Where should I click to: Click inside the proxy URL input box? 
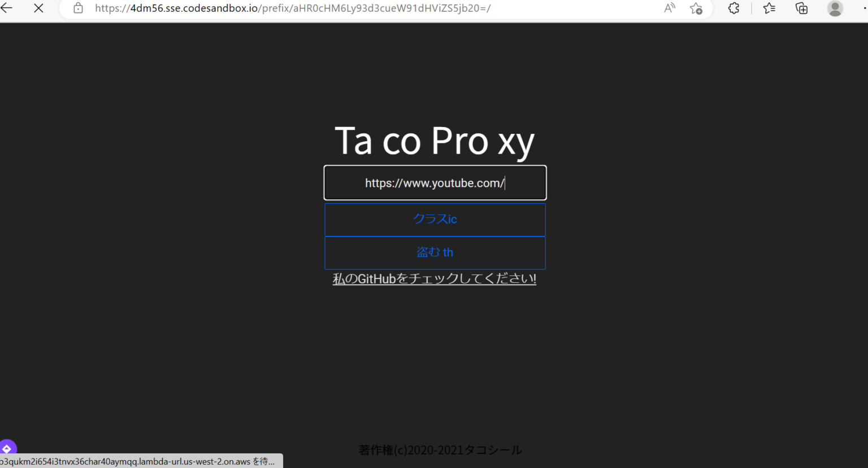(x=435, y=182)
